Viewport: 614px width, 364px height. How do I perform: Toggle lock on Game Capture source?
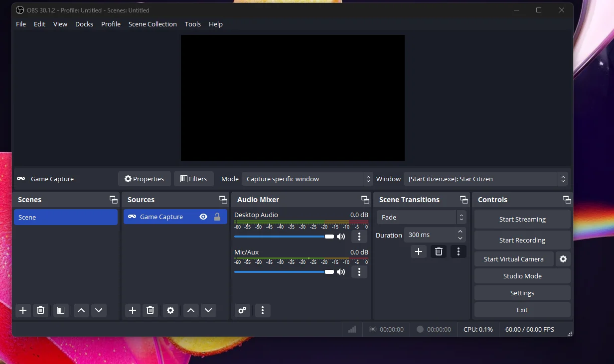217,217
